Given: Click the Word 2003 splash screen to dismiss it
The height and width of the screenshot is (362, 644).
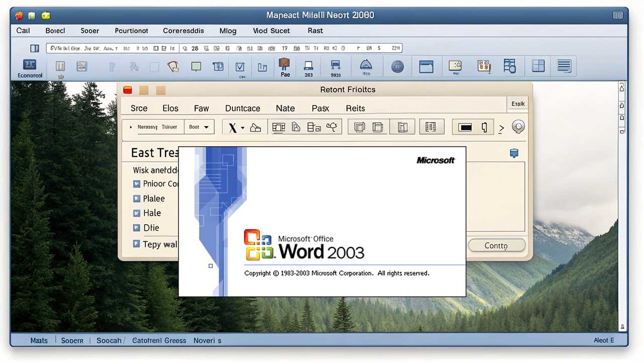Looking at the screenshot, I should [322, 222].
